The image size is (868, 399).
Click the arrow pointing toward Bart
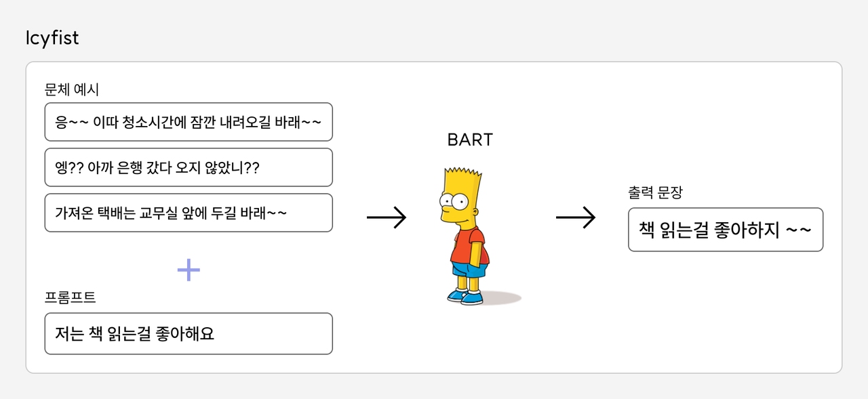point(386,217)
